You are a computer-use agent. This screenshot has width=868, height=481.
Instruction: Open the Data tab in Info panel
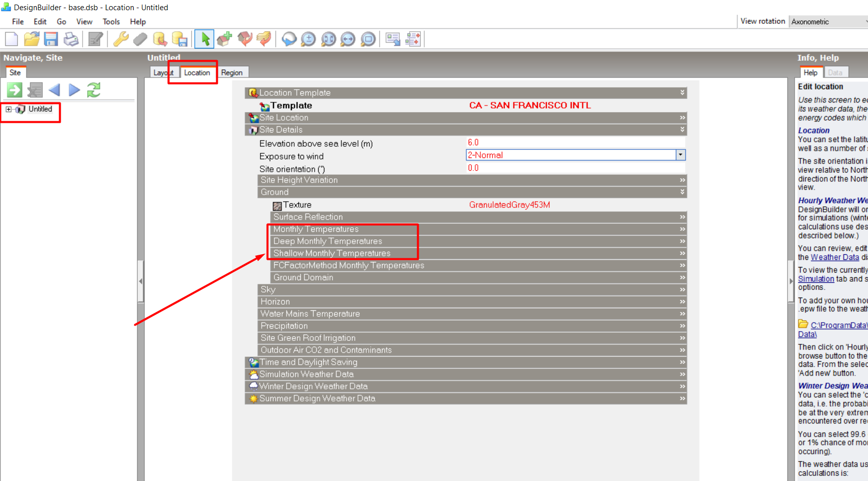tap(835, 73)
